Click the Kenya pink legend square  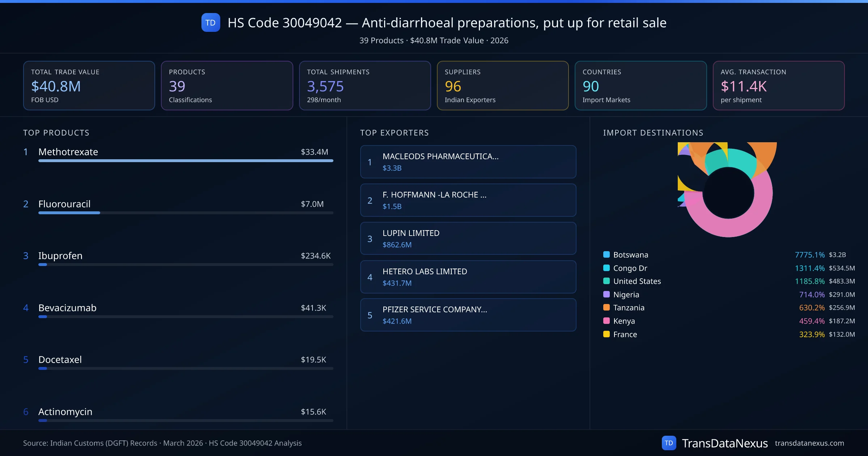[x=607, y=321]
